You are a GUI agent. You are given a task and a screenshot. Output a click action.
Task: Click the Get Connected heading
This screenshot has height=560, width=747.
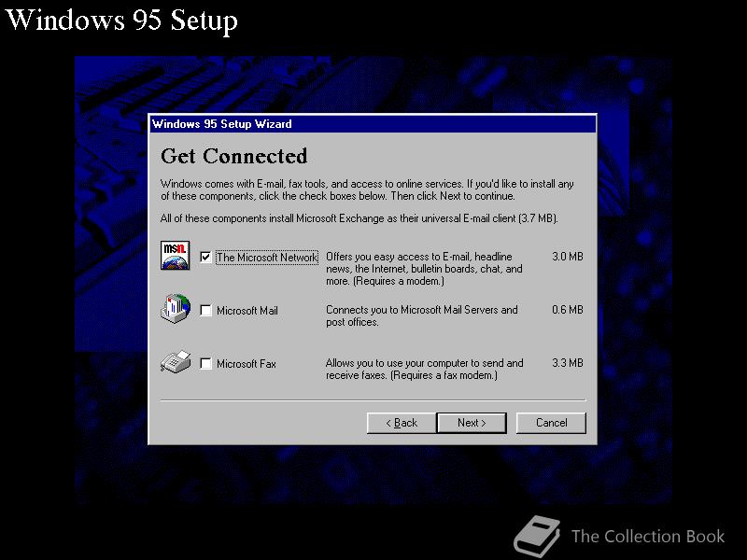tap(234, 157)
